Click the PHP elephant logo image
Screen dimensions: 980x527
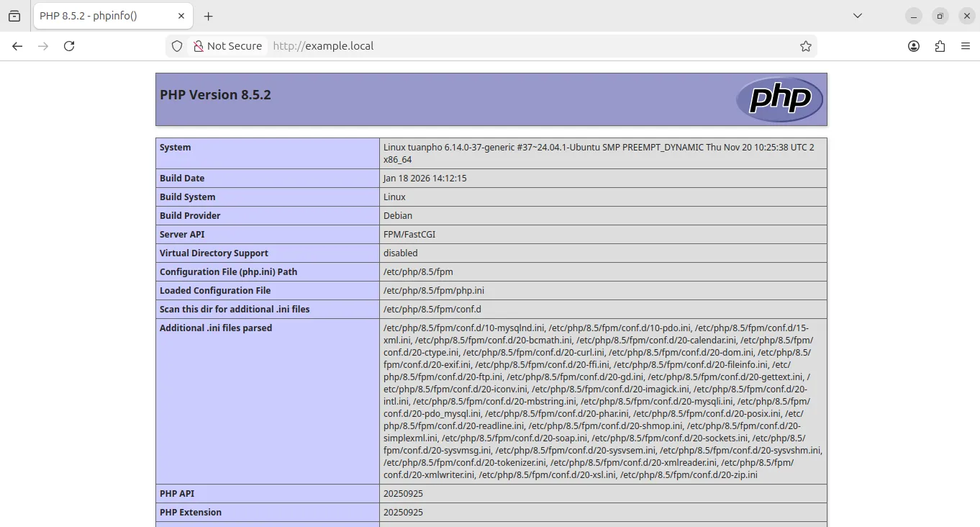pos(779,99)
